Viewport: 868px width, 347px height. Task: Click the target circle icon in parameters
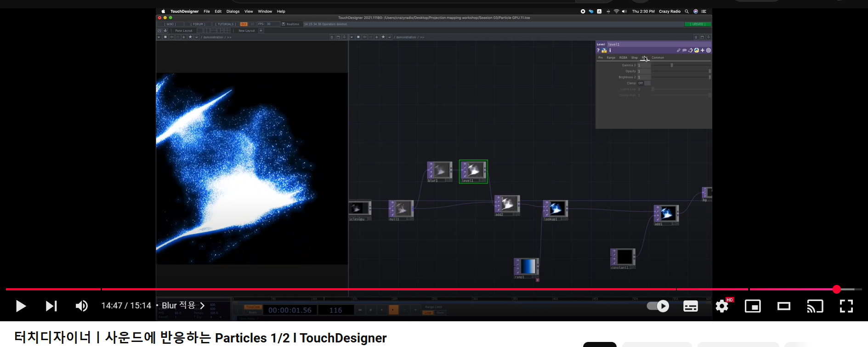709,51
